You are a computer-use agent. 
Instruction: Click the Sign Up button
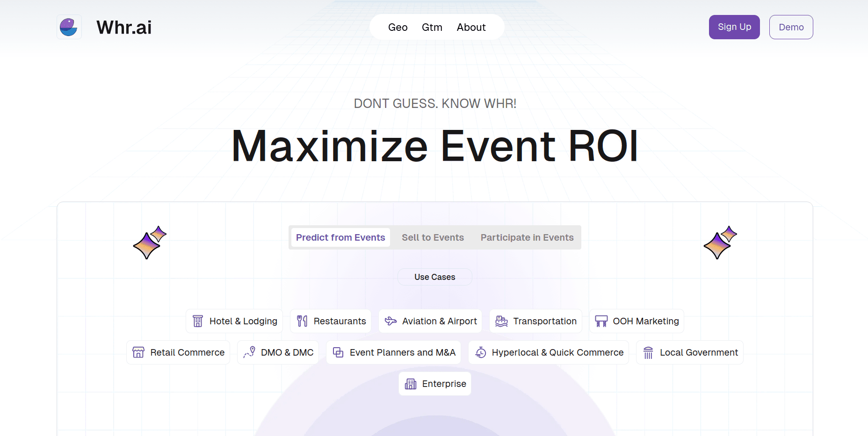pyautogui.click(x=734, y=27)
